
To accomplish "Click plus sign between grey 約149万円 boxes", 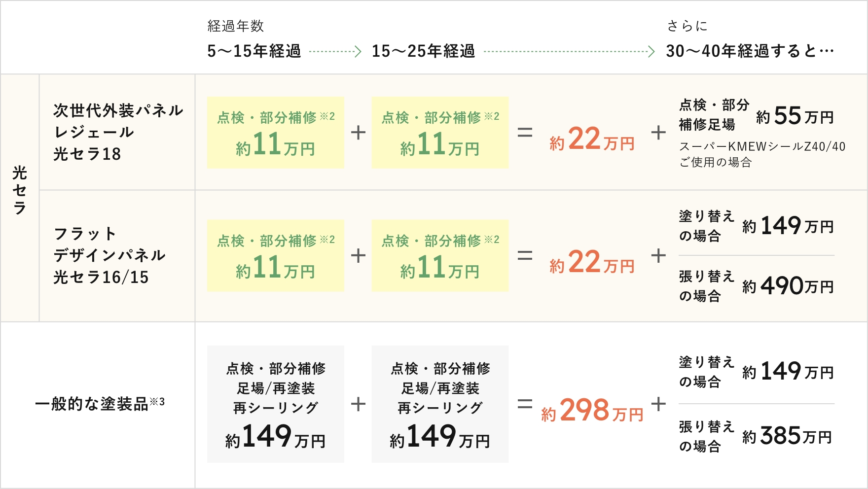I will click(358, 404).
